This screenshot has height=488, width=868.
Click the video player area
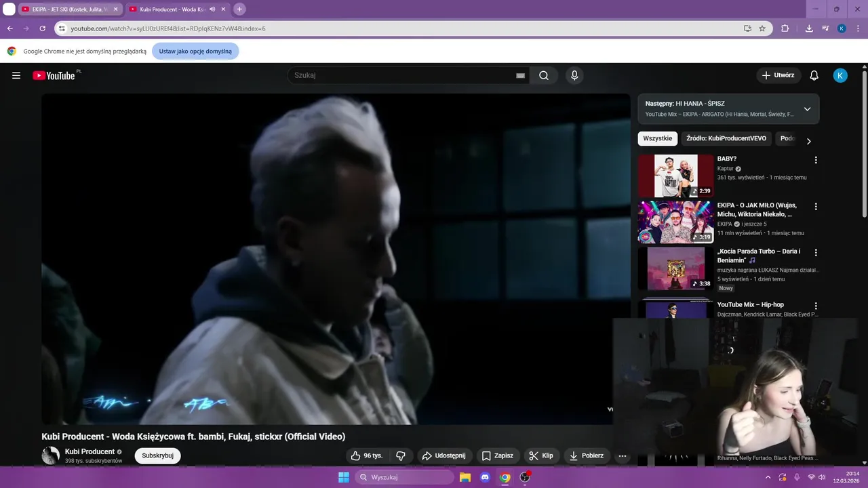click(336, 259)
